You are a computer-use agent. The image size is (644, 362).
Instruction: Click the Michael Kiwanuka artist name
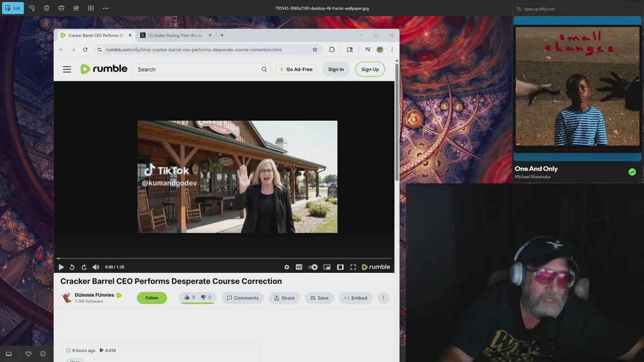pos(532,177)
